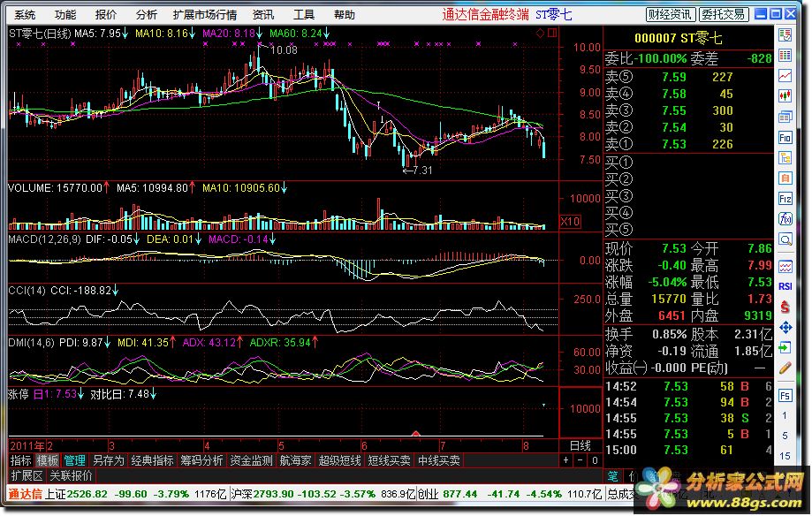Select the 5-minute period in sidebar
812x516 pixels.
tap(785, 436)
